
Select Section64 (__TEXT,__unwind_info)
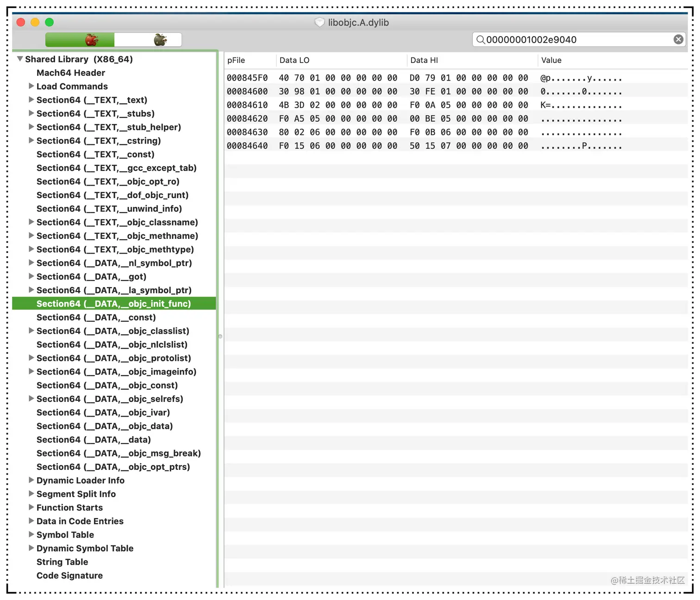[x=109, y=209]
